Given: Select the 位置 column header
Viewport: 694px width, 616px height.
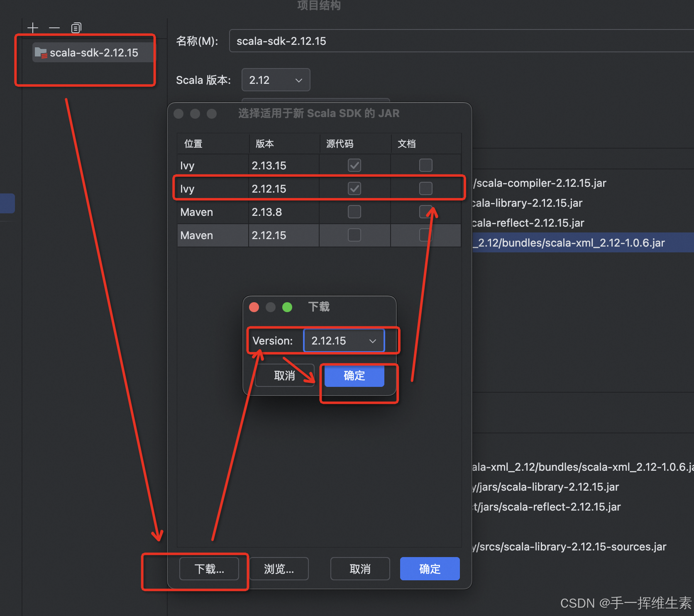Looking at the screenshot, I should pyautogui.click(x=193, y=144).
